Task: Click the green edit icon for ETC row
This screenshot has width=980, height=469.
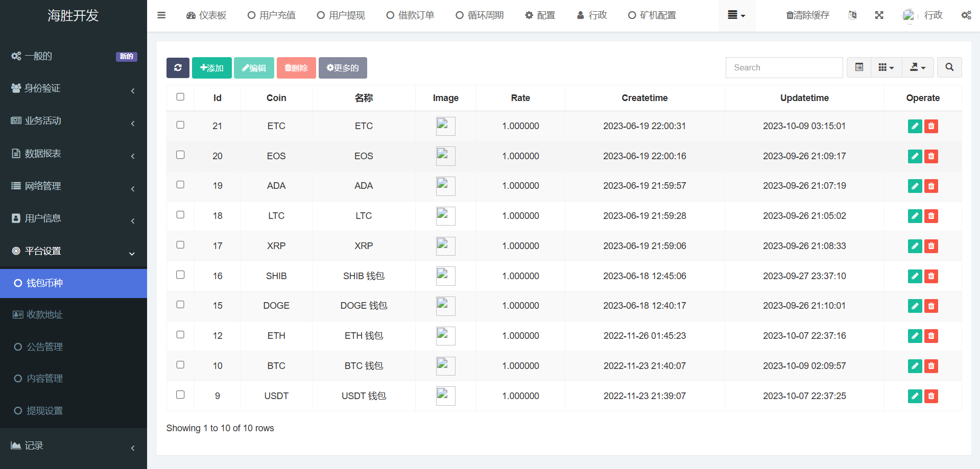Action: pyautogui.click(x=915, y=126)
